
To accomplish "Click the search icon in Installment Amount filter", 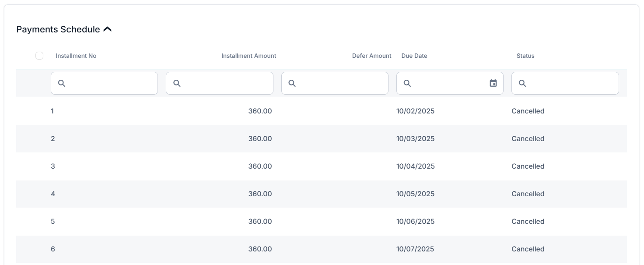I will click(177, 83).
